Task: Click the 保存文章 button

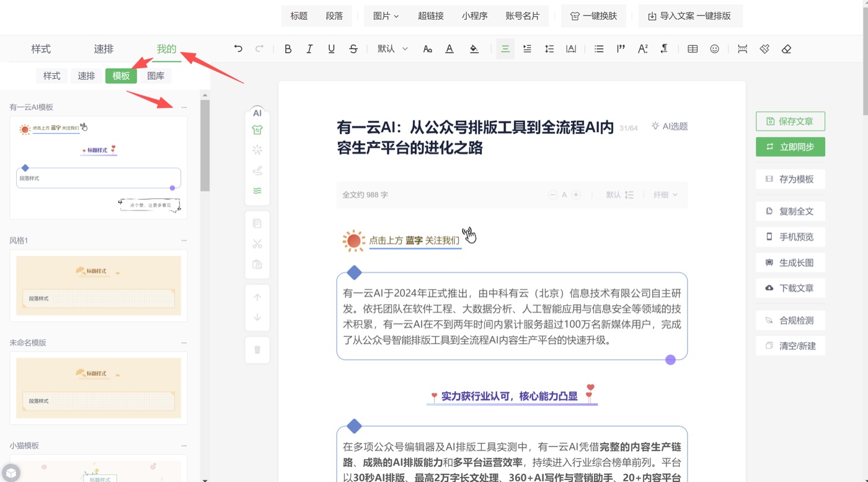Action: tap(790, 122)
